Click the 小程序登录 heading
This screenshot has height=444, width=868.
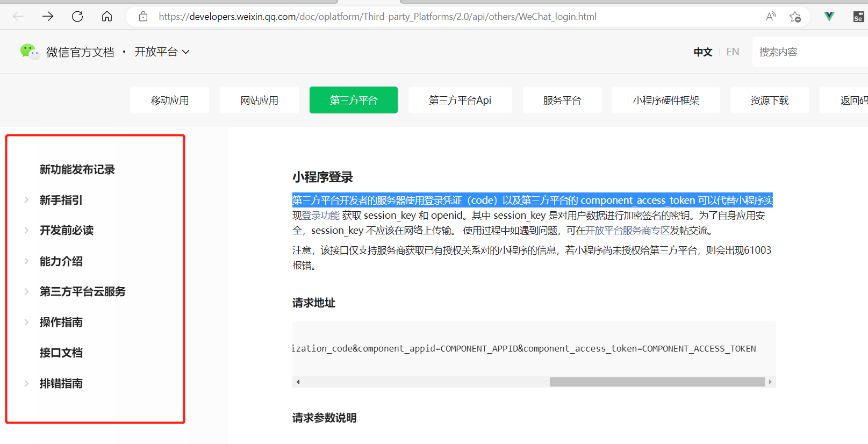tap(322, 177)
